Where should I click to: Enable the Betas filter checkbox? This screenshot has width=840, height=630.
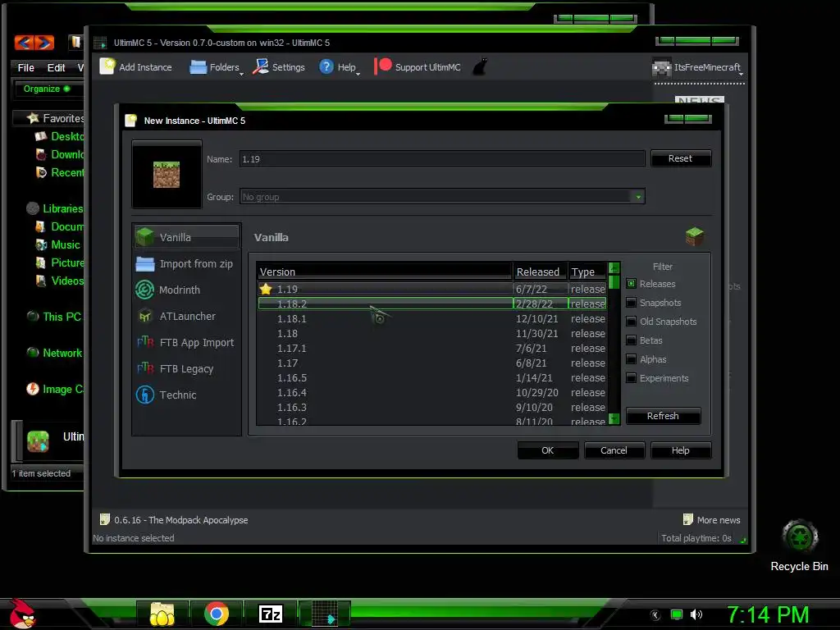(631, 340)
